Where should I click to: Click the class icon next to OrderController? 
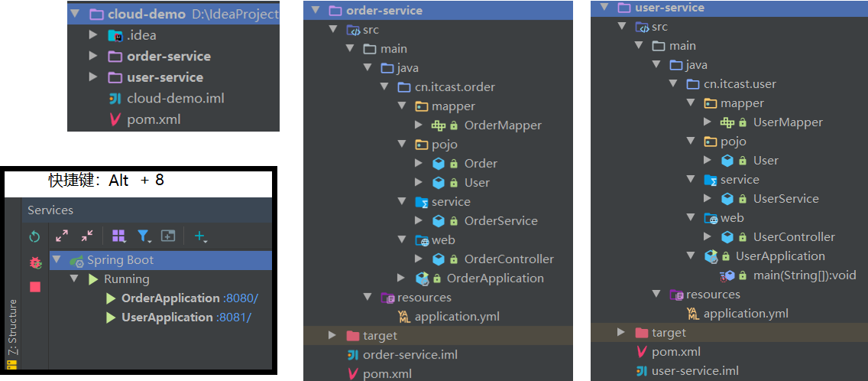click(439, 259)
